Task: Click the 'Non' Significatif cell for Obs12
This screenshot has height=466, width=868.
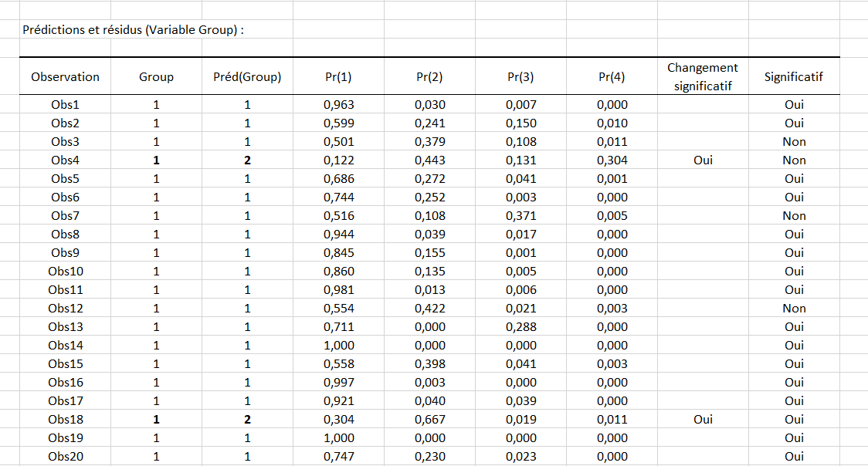Action: coord(793,309)
